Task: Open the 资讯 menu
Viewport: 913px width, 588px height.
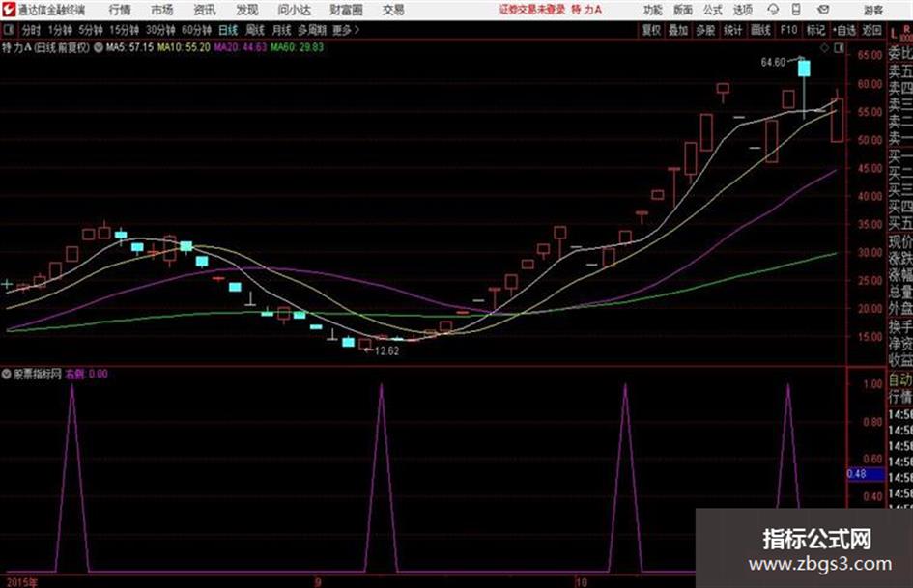Action: point(205,10)
